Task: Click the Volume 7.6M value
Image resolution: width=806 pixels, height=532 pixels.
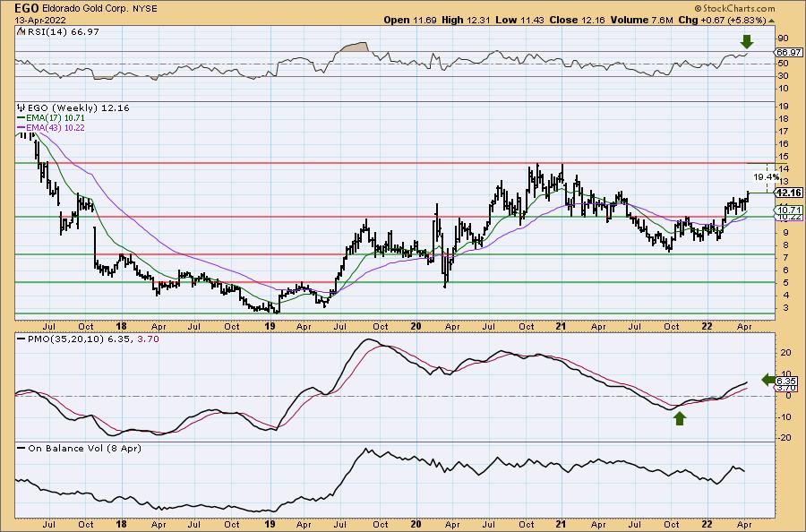Action: point(641,20)
